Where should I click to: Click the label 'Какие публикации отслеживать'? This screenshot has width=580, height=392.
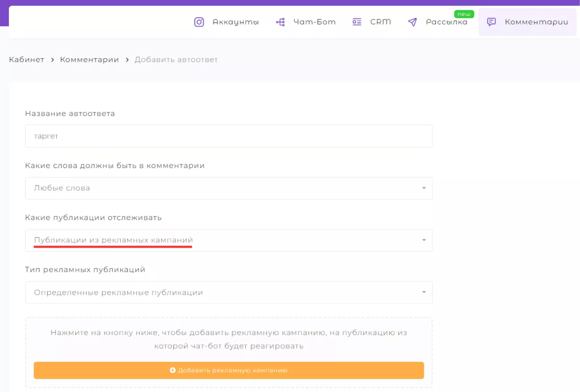click(x=93, y=218)
